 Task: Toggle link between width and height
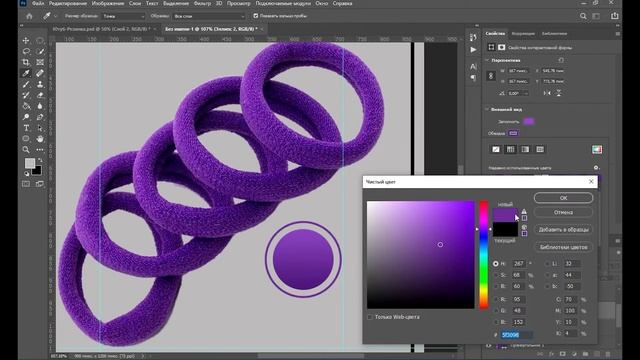tap(491, 76)
